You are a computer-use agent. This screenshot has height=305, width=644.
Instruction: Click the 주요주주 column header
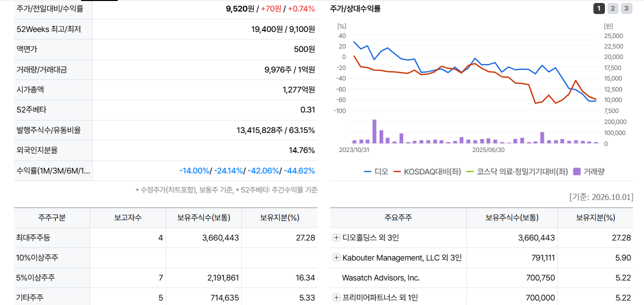[x=398, y=217]
